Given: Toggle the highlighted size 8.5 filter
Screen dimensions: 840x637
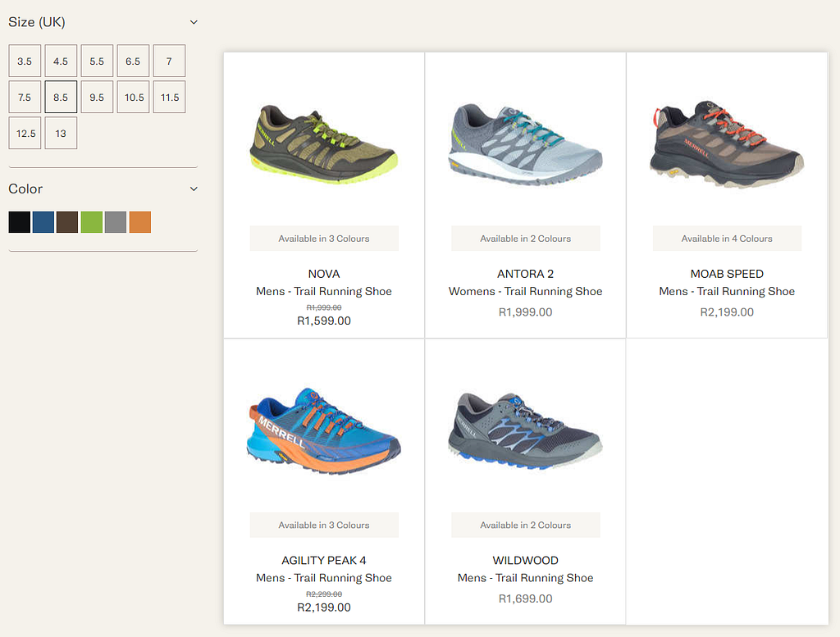Looking at the screenshot, I should tap(61, 97).
